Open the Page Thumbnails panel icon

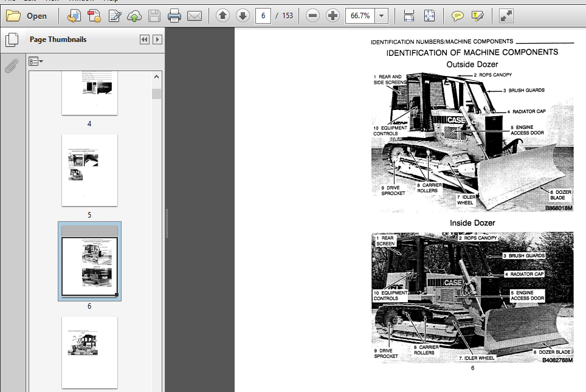pos(12,40)
